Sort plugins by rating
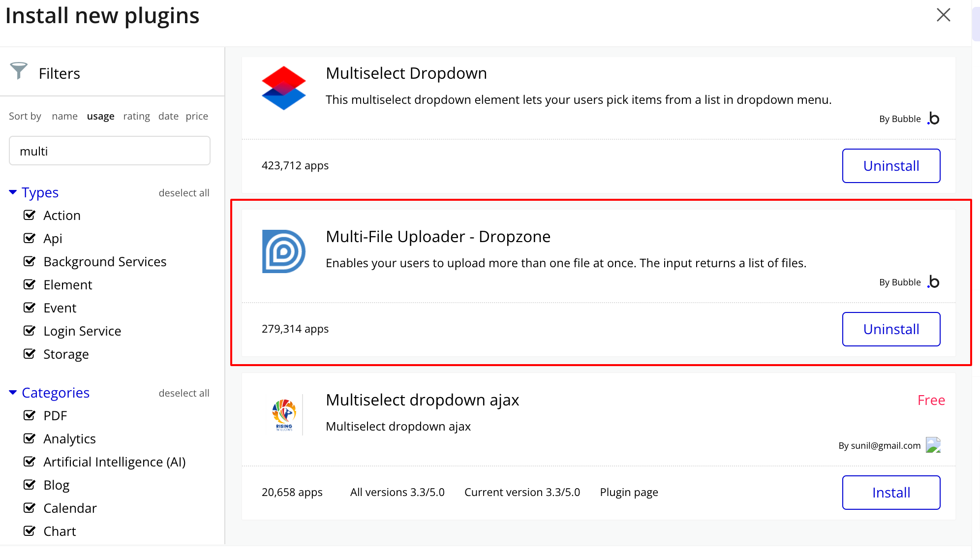The height and width of the screenshot is (558, 980). [136, 116]
